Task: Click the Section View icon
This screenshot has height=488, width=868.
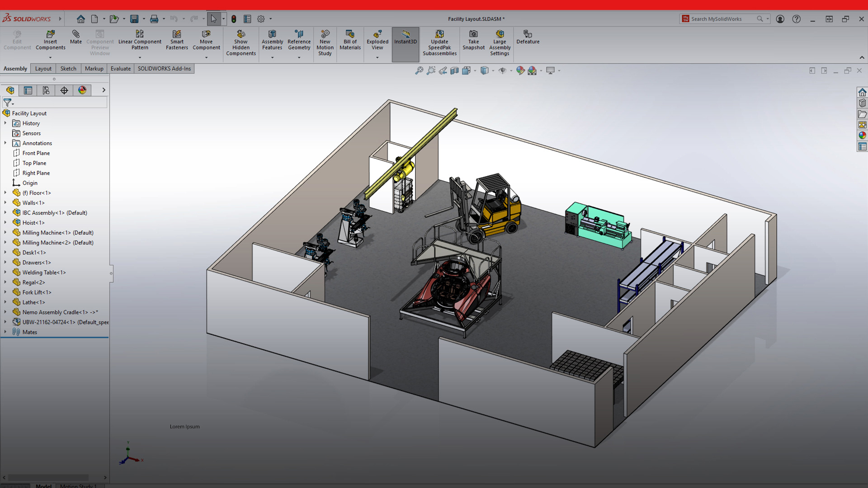Action: 454,70
